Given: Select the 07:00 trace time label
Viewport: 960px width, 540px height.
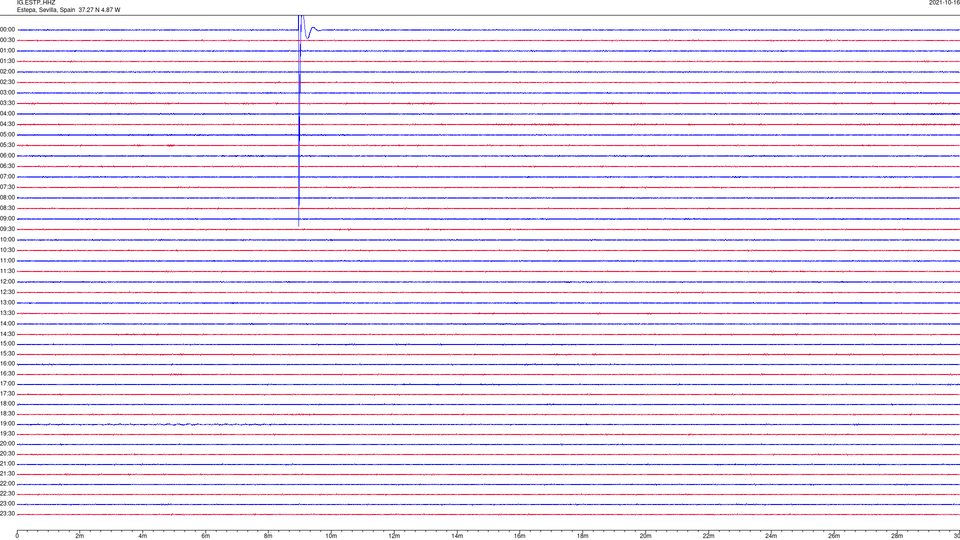Looking at the screenshot, I should point(7,177).
